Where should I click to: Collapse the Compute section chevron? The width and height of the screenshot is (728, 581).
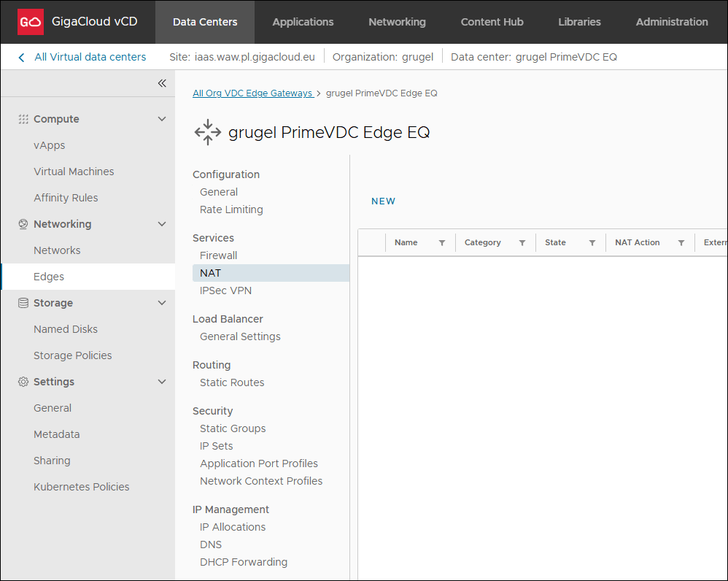[162, 119]
